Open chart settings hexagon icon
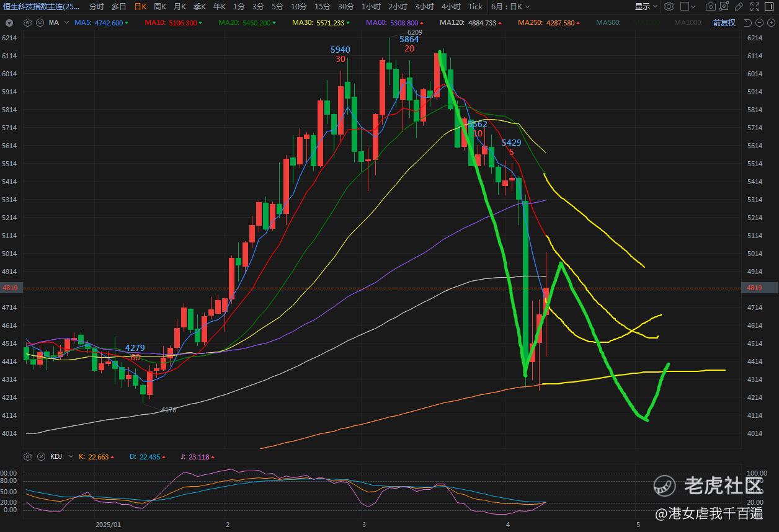Screen dimensions: 779x532 click(669, 7)
